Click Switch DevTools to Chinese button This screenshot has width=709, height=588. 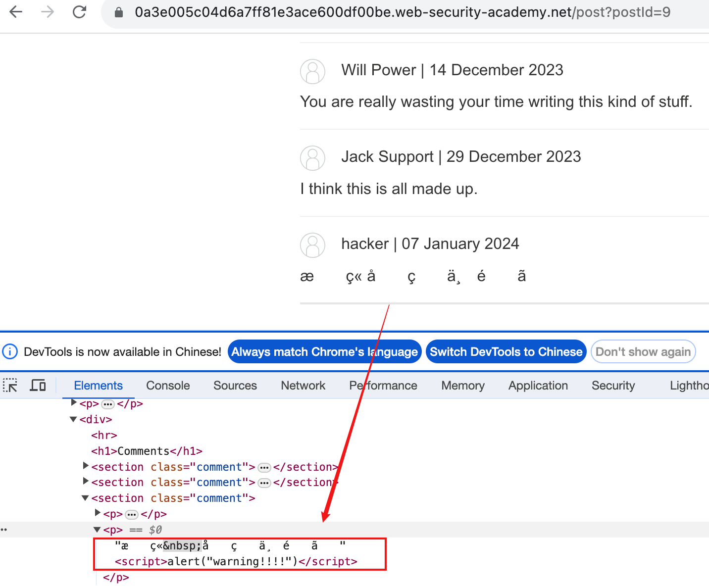click(506, 351)
